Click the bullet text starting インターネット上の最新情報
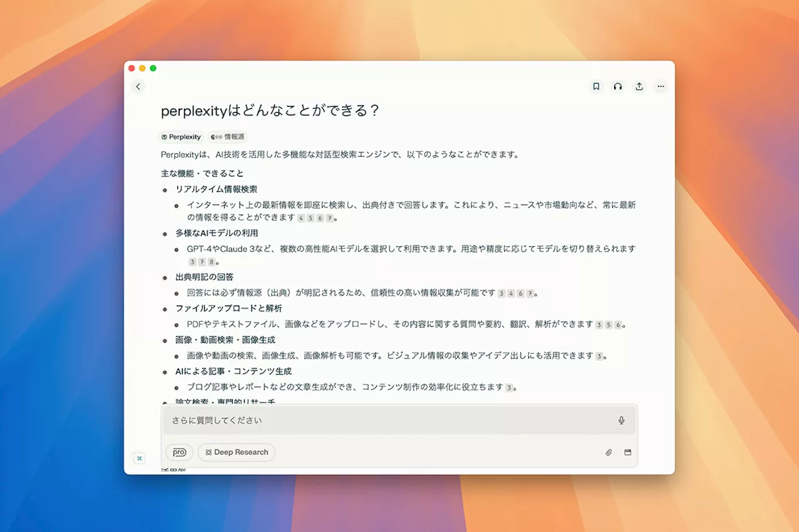The image size is (799, 532). (411, 211)
